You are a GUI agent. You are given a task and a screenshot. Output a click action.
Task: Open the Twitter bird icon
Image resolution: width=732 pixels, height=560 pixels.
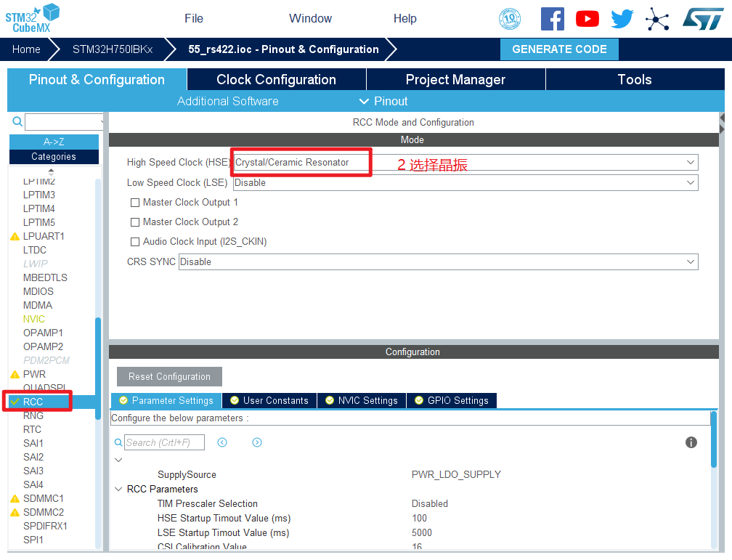point(622,19)
